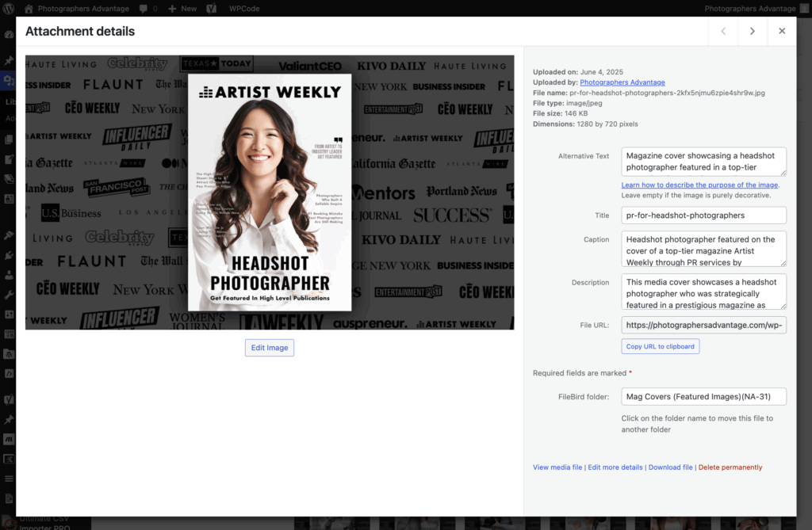Image resolution: width=812 pixels, height=530 pixels.
Task: Open 'Learn how to describe the purpose' link
Action: [x=699, y=185]
